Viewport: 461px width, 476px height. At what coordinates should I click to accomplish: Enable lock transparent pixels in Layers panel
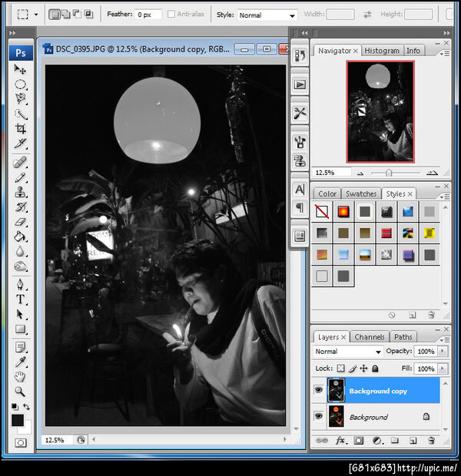(x=341, y=369)
